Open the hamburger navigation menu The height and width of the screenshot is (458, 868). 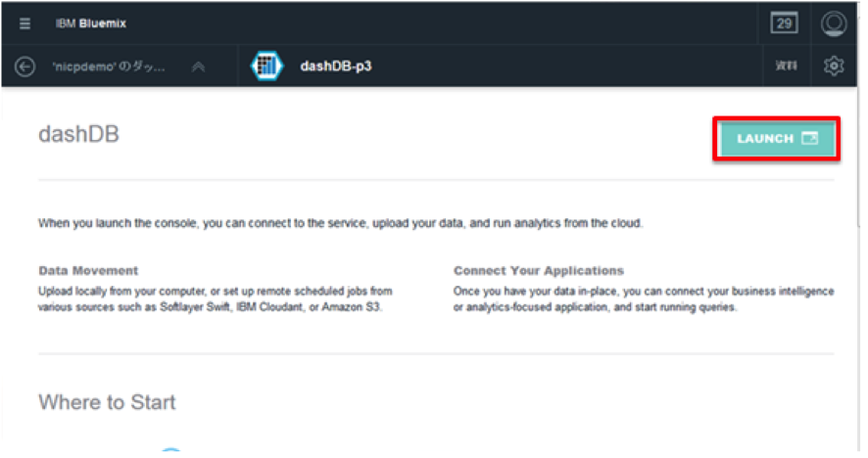[x=25, y=23]
